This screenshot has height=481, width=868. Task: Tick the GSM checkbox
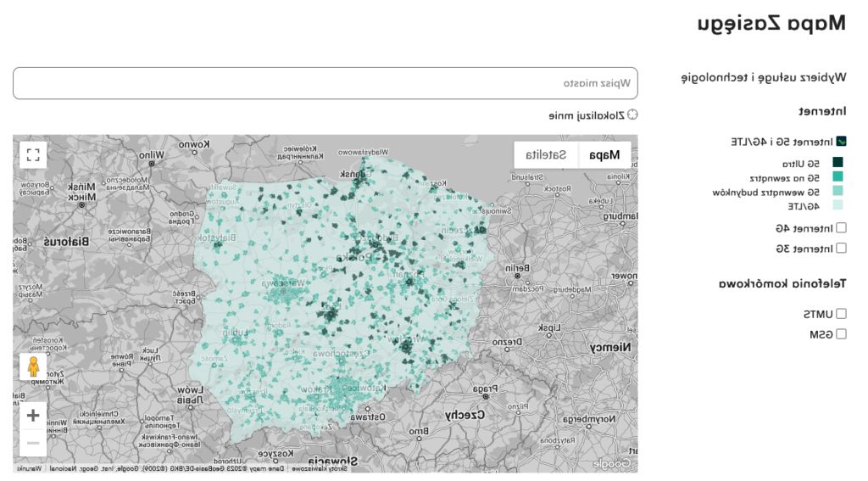click(x=841, y=334)
